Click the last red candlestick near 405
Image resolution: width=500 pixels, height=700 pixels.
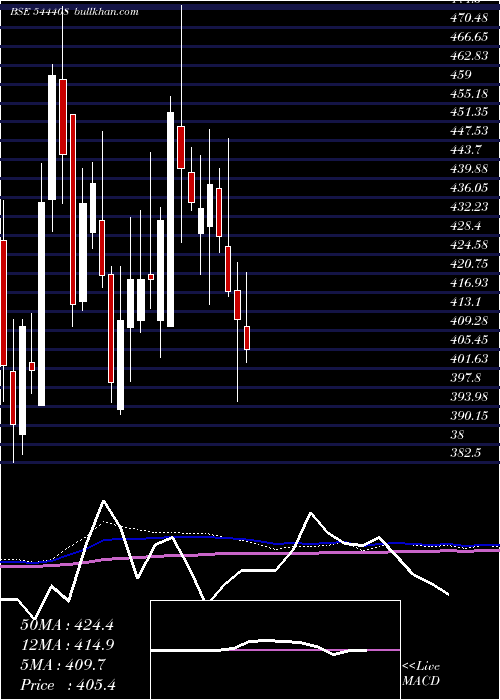[247, 338]
